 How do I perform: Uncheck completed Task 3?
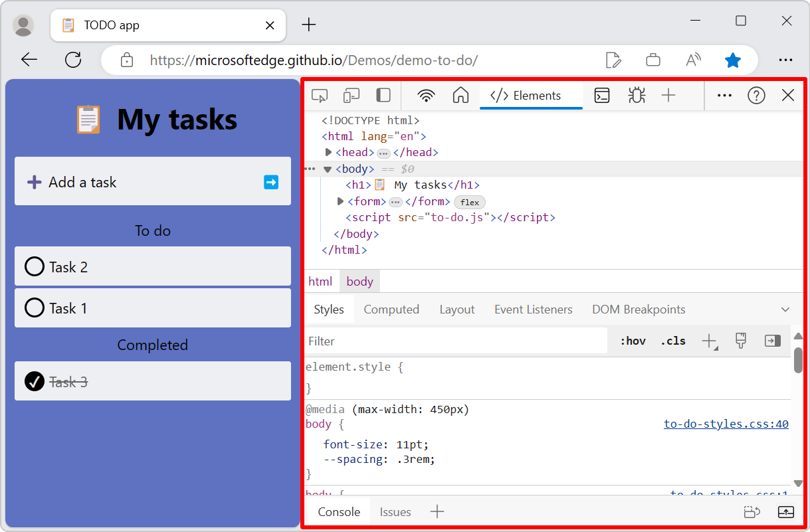tap(34, 381)
